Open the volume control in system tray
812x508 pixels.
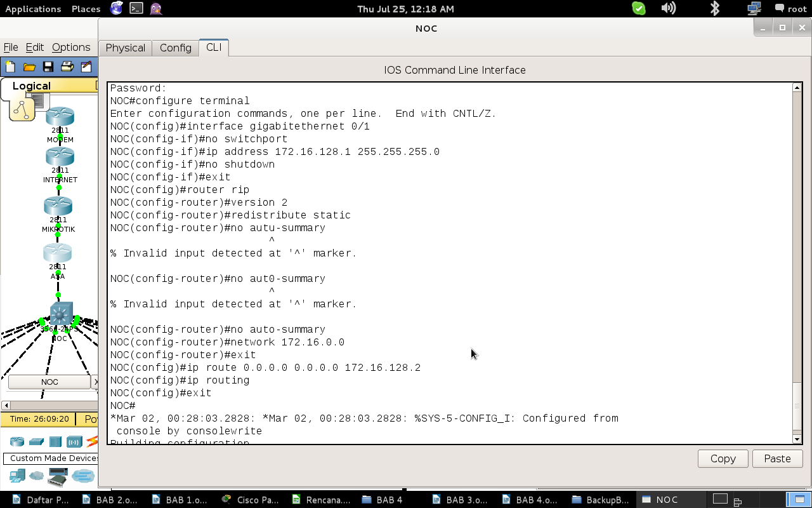(x=668, y=8)
